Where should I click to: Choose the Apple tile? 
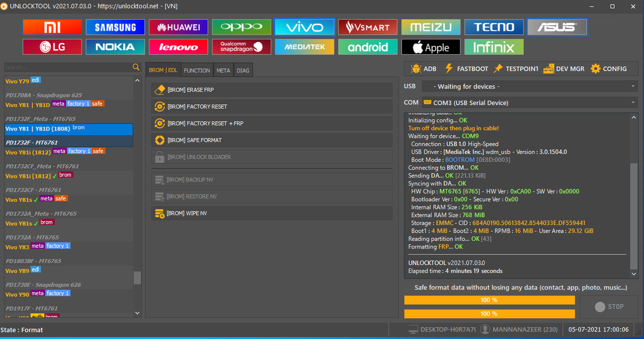[431, 47]
